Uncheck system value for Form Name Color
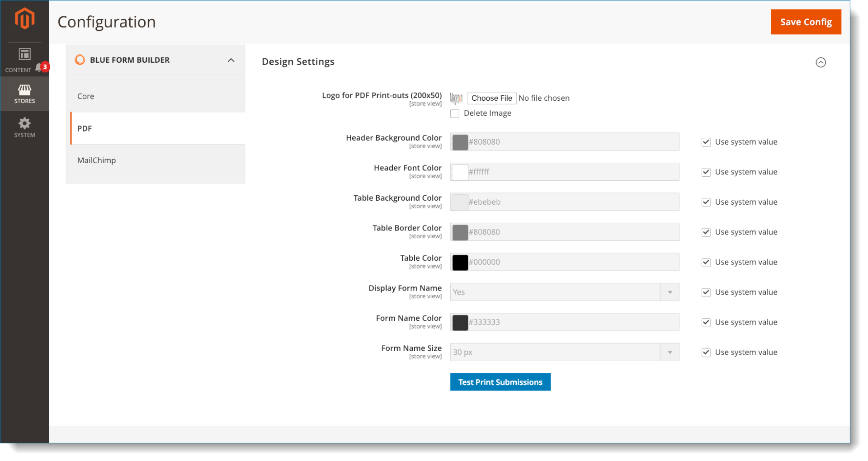Image resolution: width=868 pixels, height=461 pixels. click(x=706, y=322)
